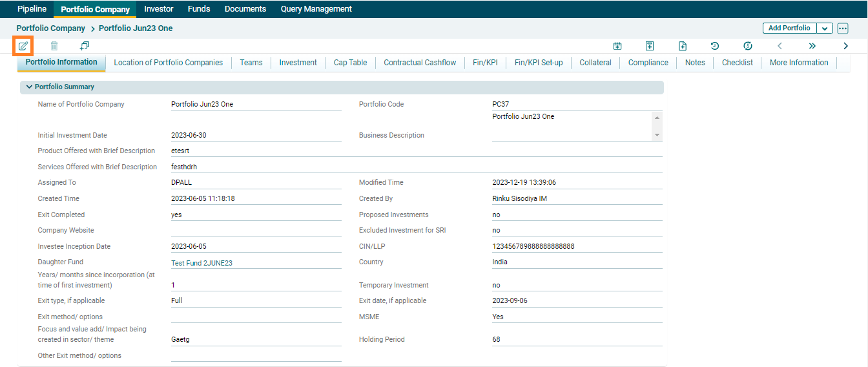The height and width of the screenshot is (367, 868).
Task: Click the dollar refresh icon
Action: click(x=748, y=46)
